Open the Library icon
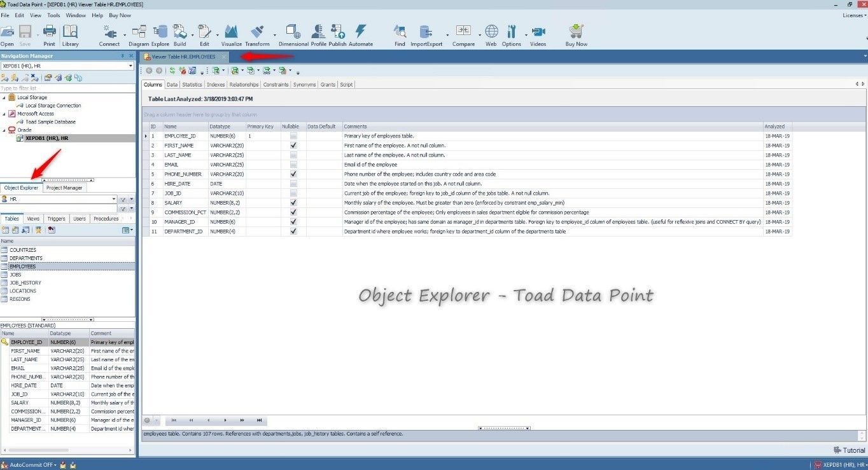Image resolution: width=868 pixels, height=470 pixels. (70, 32)
